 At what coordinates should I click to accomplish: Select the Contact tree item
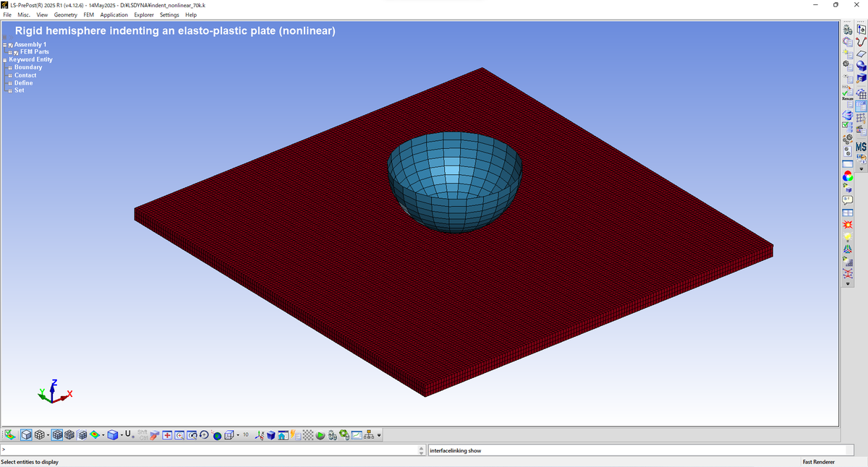(x=25, y=75)
